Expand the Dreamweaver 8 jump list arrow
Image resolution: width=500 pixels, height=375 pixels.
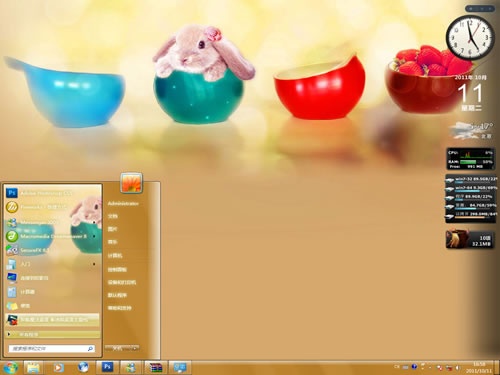click(94, 236)
